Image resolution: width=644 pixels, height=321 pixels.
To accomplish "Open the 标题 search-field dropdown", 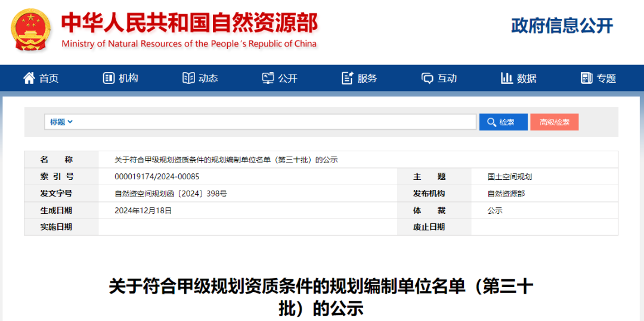I will (61, 122).
